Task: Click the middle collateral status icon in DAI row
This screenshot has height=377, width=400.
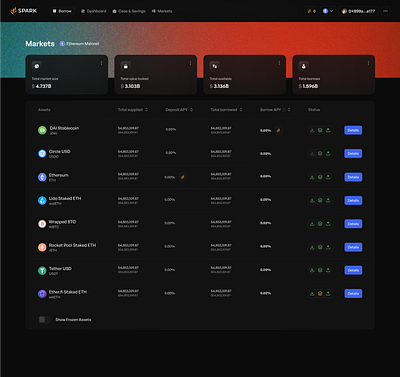Action: click(x=320, y=130)
